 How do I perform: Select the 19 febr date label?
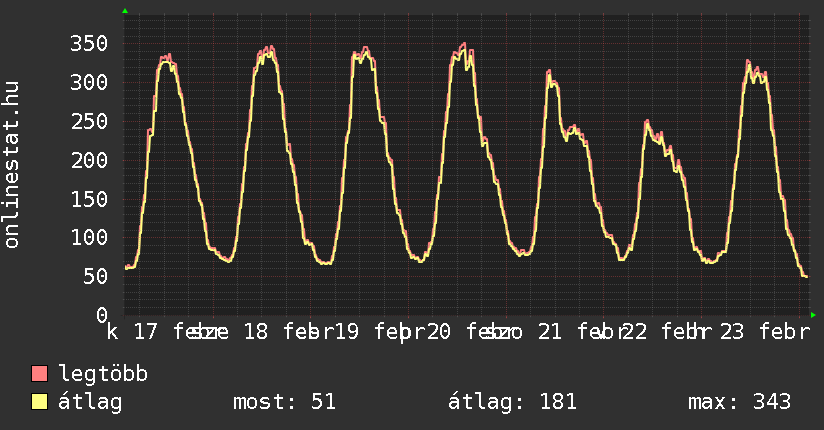372,332
